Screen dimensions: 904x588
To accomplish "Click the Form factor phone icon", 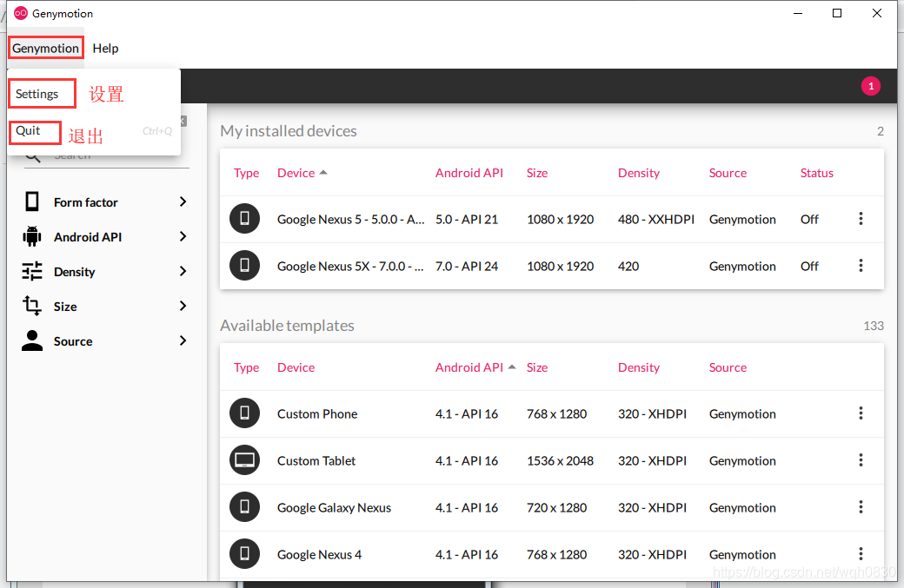I will pos(32,202).
